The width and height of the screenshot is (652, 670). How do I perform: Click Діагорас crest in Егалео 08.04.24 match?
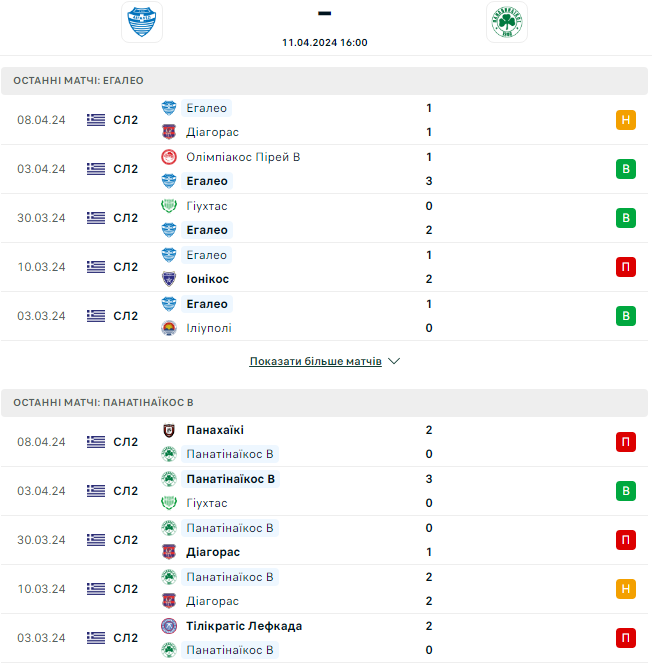tap(169, 132)
